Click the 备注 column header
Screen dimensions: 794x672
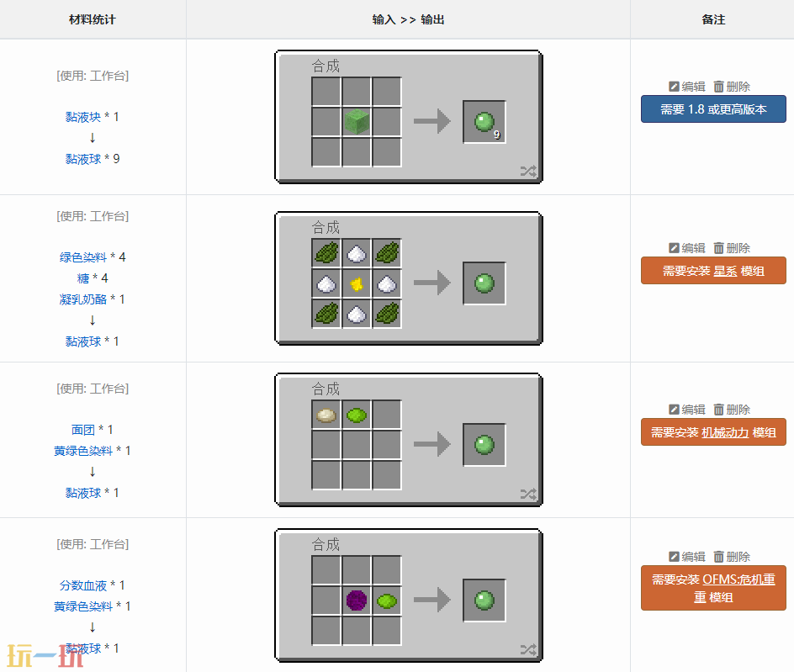pyautogui.click(x=713, y=19)
